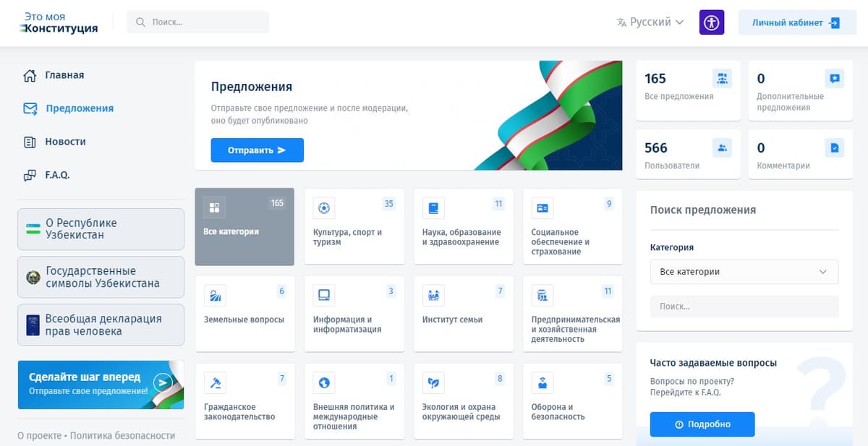Click the Земельные вопросы icon
The width and height of the screenshot is (868, 446).
pos(214,295)
